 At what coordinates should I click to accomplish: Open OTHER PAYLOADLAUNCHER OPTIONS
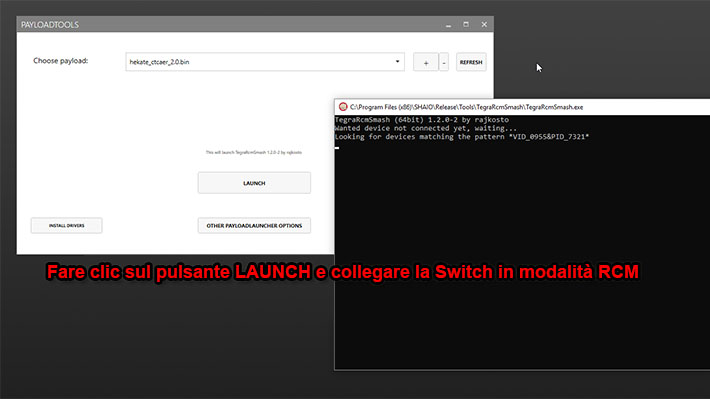(x=254, y=226)
